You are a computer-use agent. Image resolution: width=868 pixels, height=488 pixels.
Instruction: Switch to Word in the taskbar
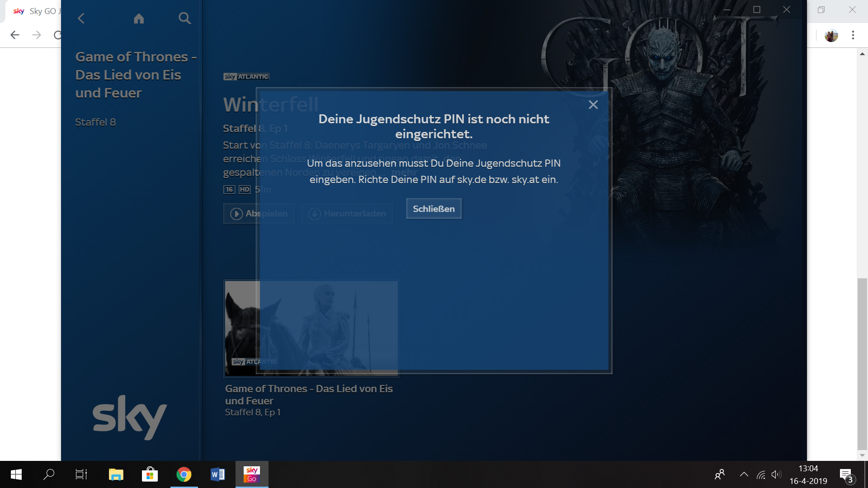click(217, 474)
